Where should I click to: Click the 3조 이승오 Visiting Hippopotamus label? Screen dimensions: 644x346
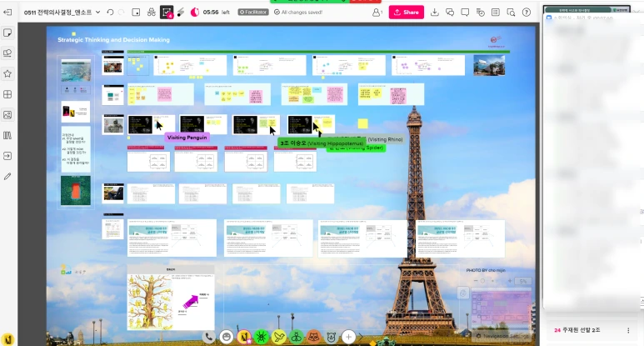tap(322, 143)
